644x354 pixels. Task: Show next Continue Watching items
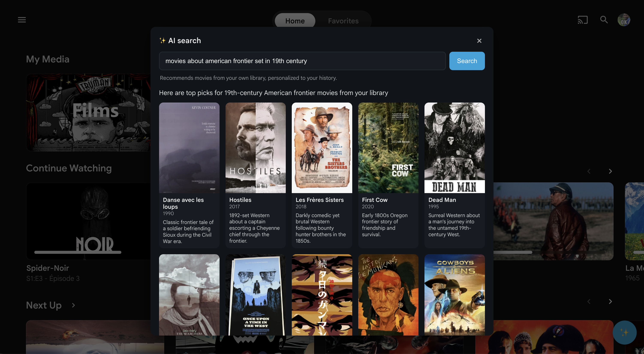610,171
